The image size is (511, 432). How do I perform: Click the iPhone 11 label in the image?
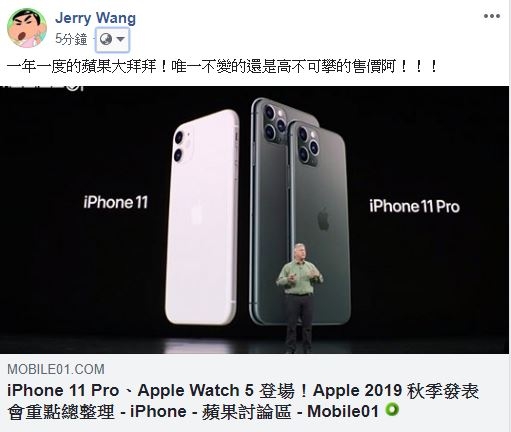tap(115, 202)
